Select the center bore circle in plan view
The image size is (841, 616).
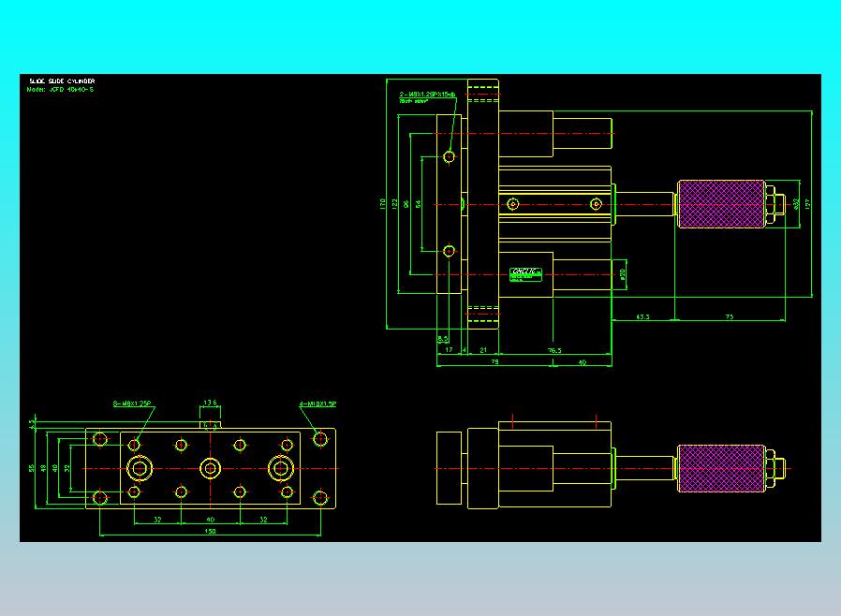210,469
